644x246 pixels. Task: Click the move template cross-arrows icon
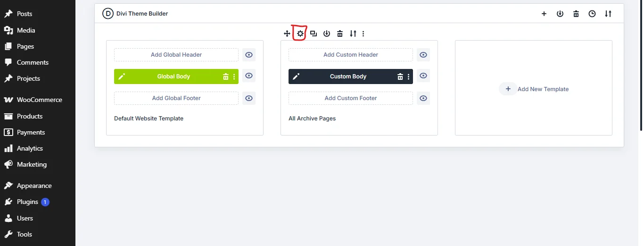pyautogui.click(x=287, y=34)
